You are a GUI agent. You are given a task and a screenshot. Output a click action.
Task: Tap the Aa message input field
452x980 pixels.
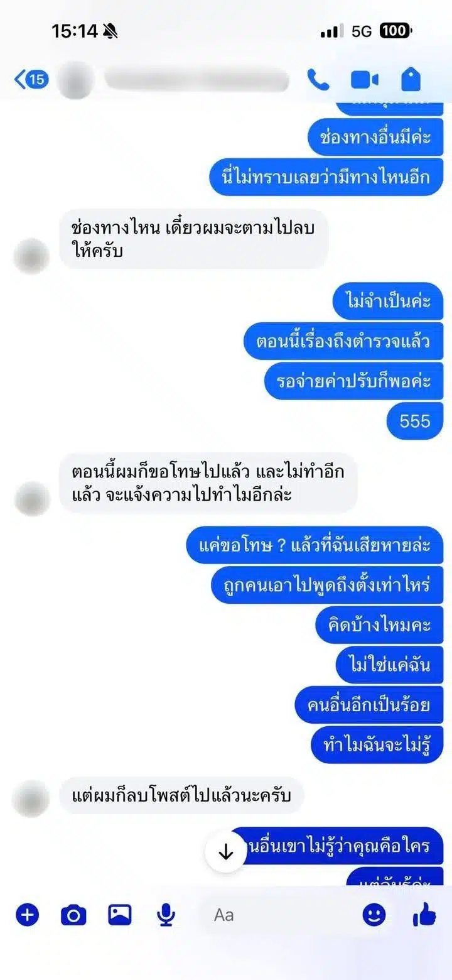278,915
